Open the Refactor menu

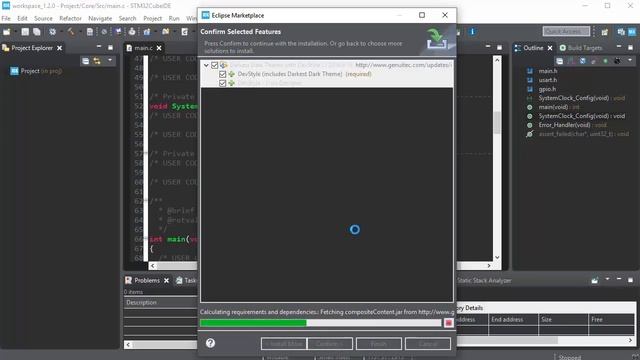pyautogui.click(x=70, y=18)
